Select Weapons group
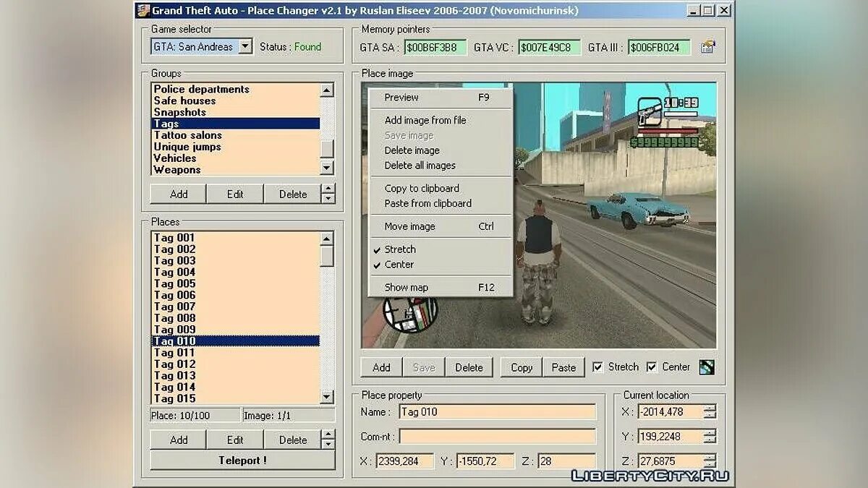The width and height of the screenshot is (868, 488). 236,170
